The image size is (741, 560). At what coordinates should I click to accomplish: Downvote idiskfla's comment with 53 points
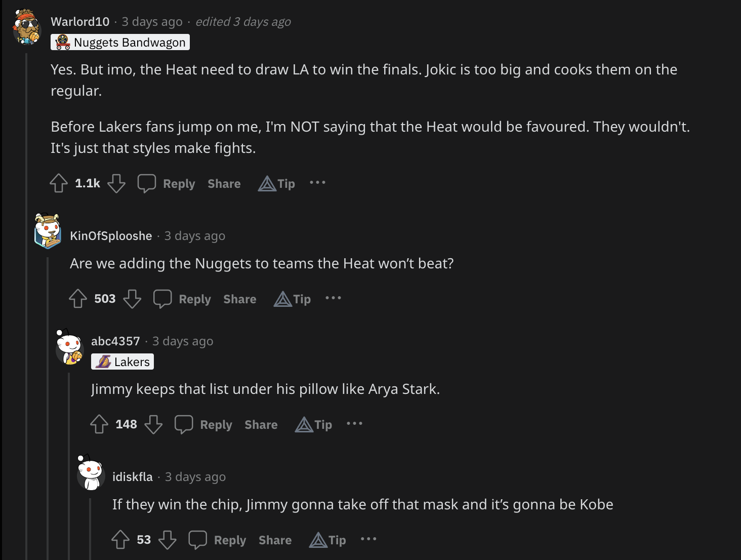(x=168, y=540)
